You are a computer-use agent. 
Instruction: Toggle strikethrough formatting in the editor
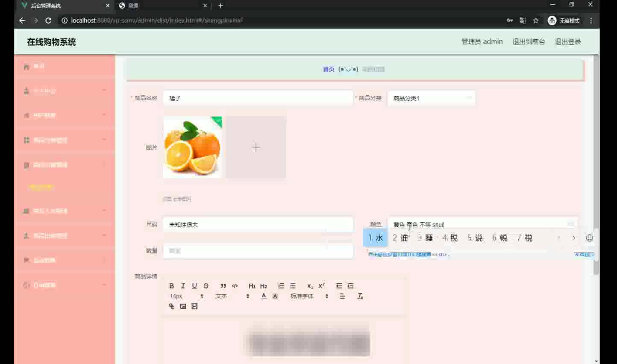206,286
